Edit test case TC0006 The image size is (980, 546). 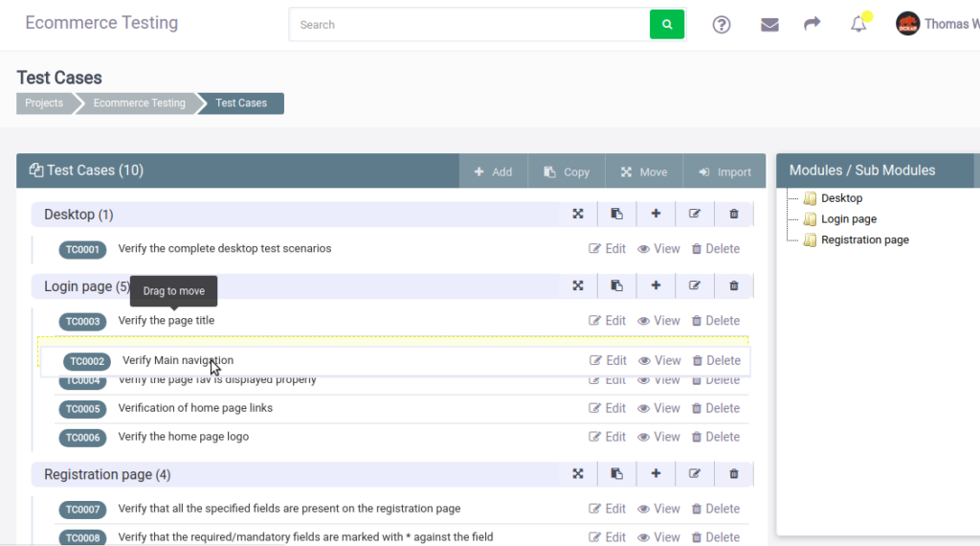(607, 437)
